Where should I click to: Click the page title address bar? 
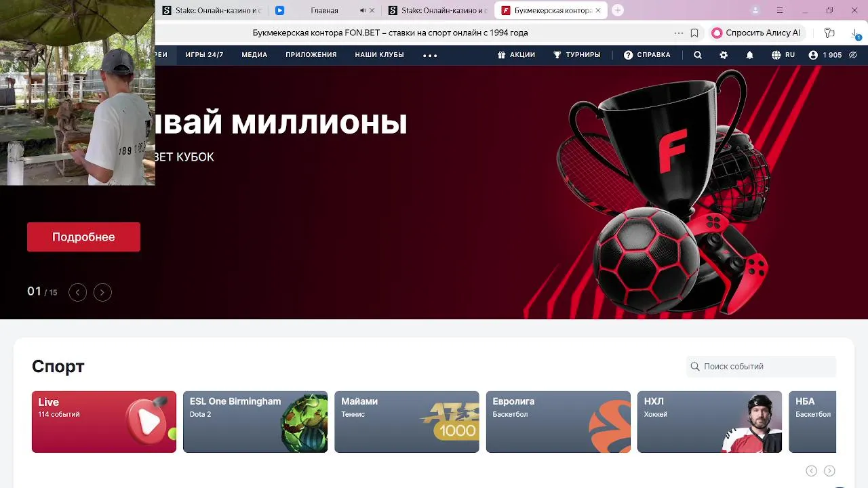pos(390,33)
